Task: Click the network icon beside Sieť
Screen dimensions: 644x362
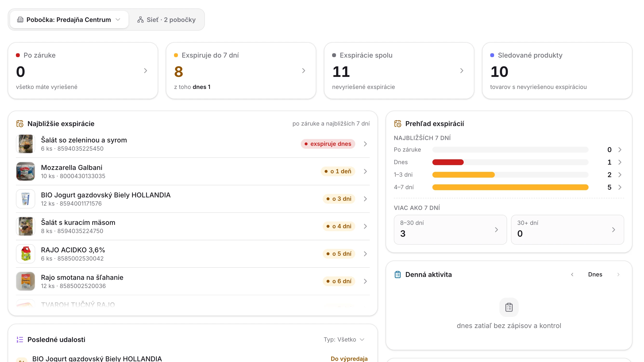Action: [x=141, y=20]
